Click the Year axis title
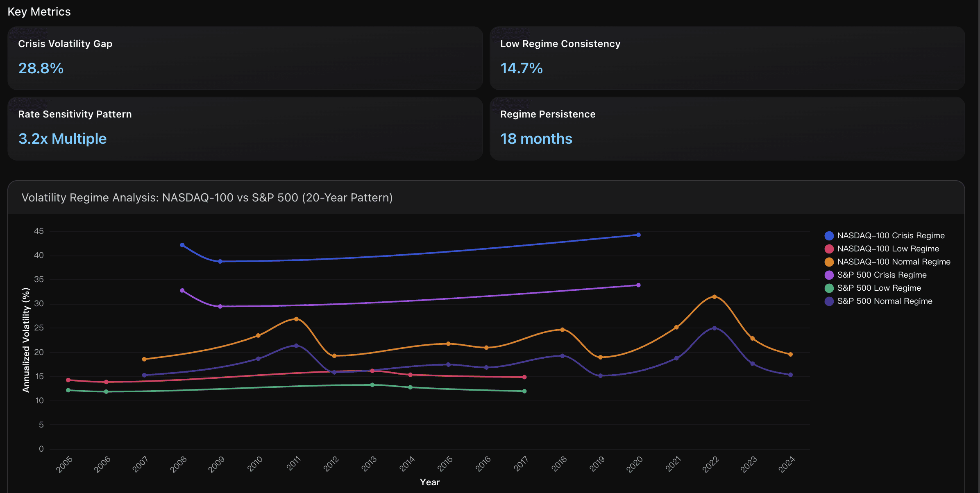 tap(429, 482)
